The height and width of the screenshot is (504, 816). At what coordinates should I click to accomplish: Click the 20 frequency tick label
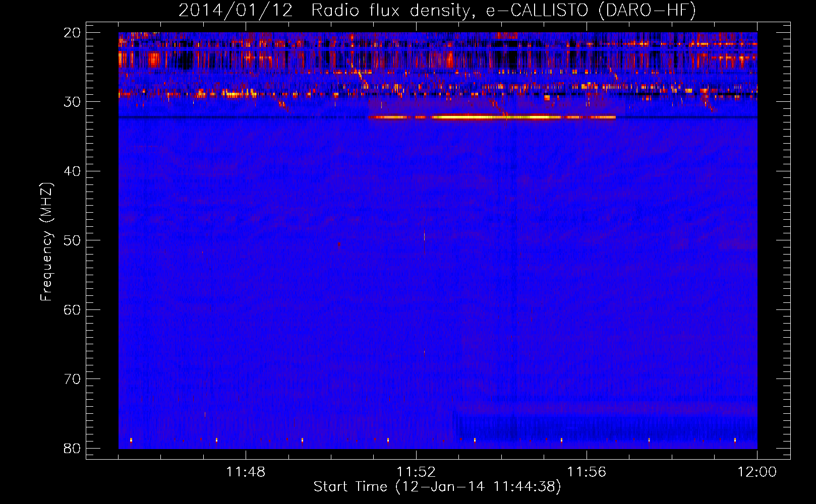click(x=73, y=33)
